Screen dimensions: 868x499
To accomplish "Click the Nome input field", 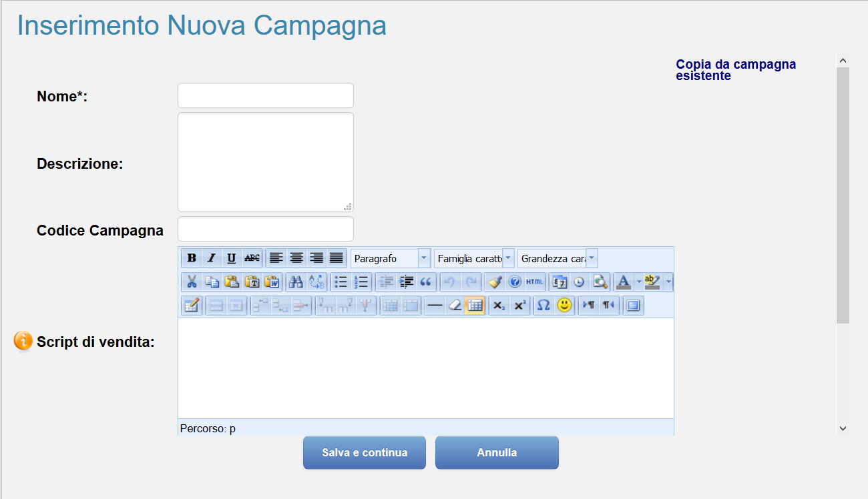I will click(266, 95).
